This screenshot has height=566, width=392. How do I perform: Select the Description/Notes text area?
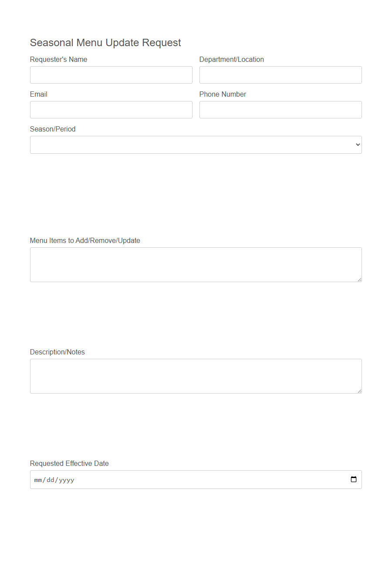(x=196, y=374)
